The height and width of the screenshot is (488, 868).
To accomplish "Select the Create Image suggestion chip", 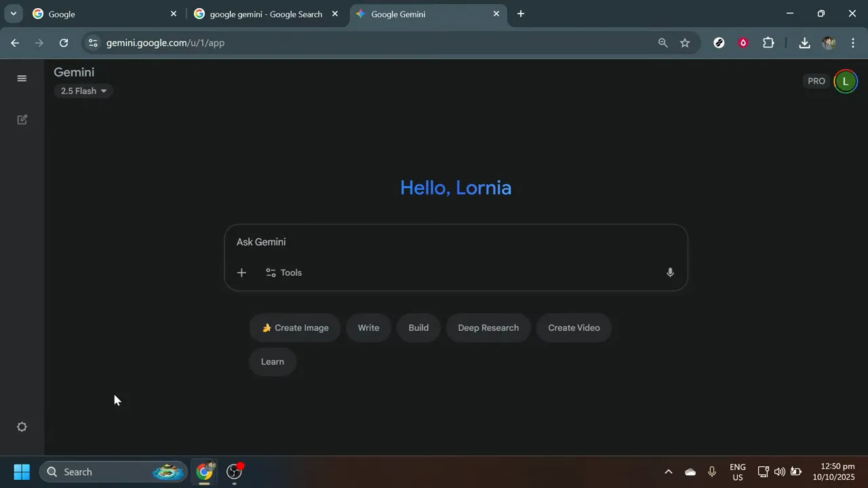I will pos(295,328).
